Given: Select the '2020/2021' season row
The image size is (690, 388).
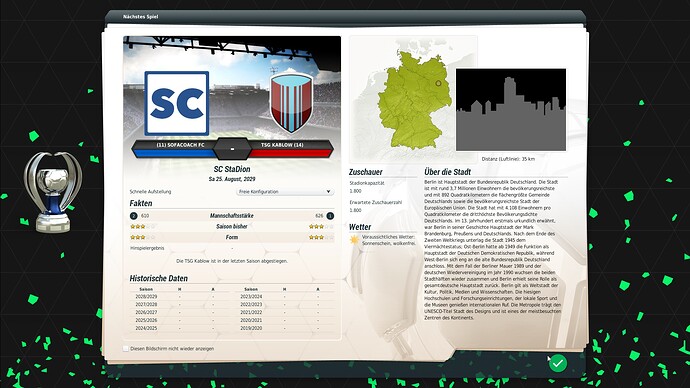Looking at the screenshot, I should tap(284, 320).
